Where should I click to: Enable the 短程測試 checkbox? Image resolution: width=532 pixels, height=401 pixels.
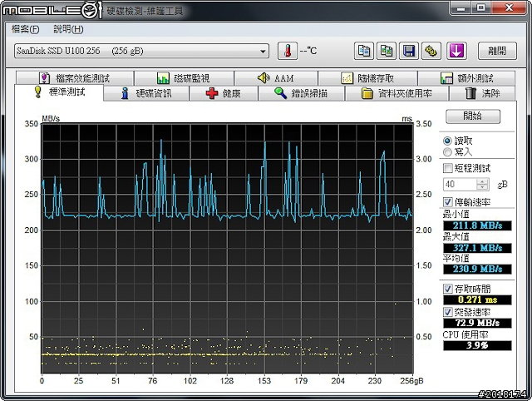coord(448,169)
